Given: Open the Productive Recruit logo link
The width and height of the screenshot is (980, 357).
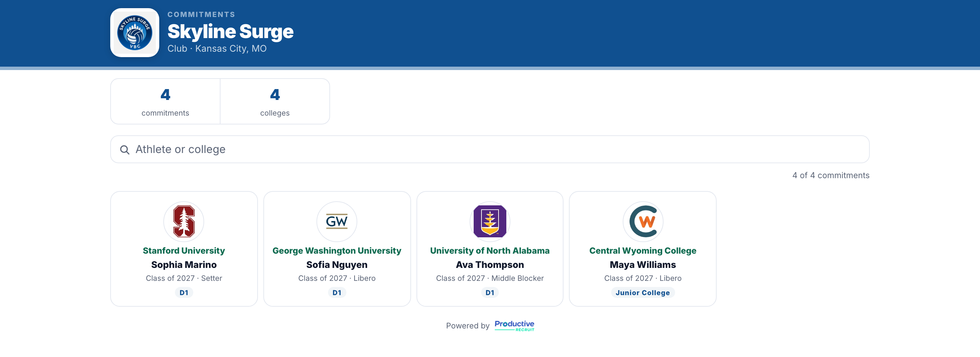Looking at the screenshot, I should (514, 325).
